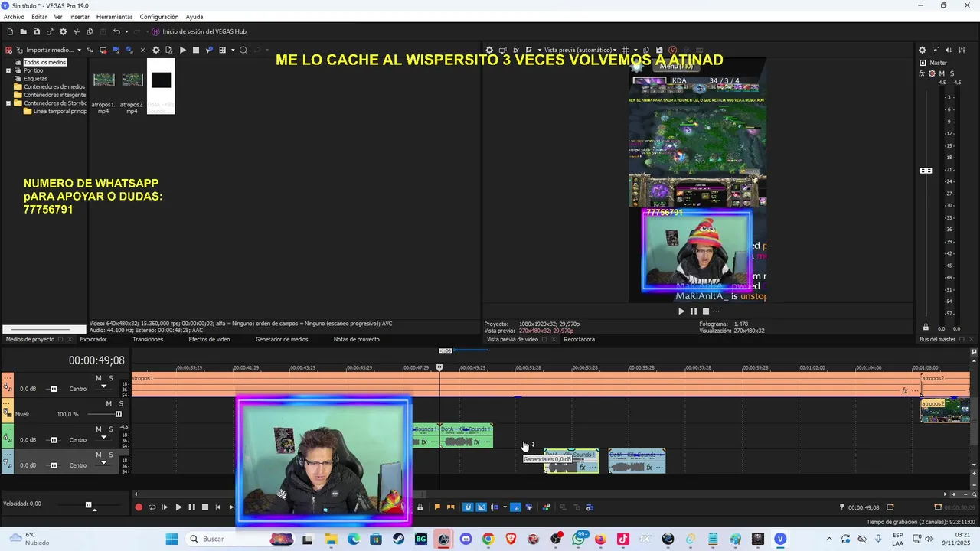Click the Copy icon in main toolbar
Screen dimensions: 980x551
[x=90, y=31]
